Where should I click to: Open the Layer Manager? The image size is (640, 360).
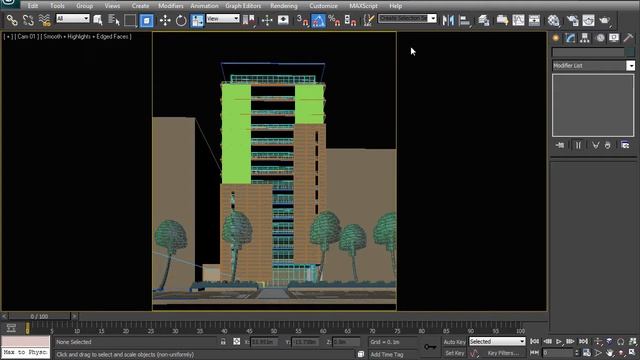[x=484, y=20]
